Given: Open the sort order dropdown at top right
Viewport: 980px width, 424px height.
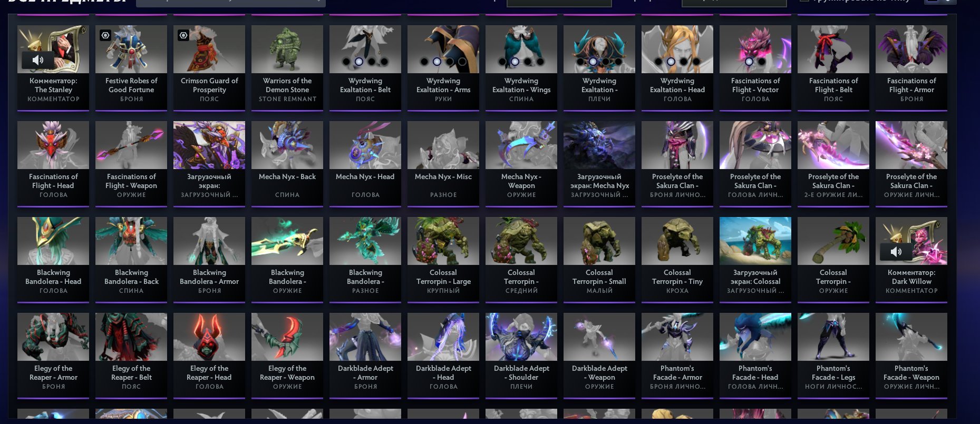Looking at the screenshot, I should (734, 3).
